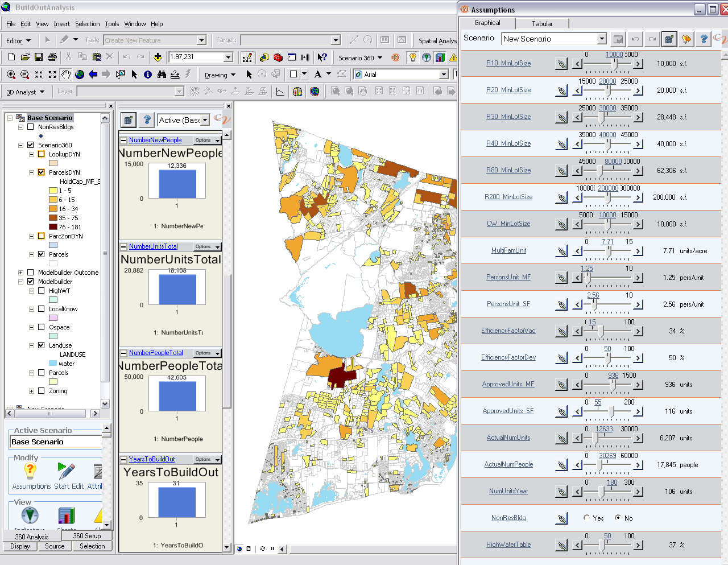This screenshot has height=565, width=728.
Task: Go back to previous extent blue arrow
Action: [93, 75]
